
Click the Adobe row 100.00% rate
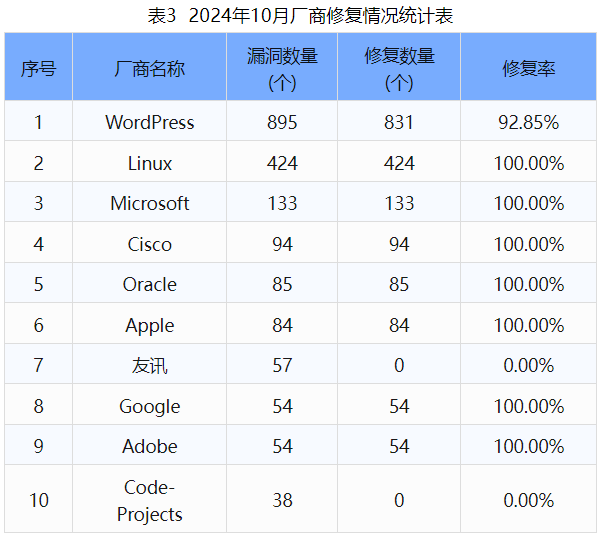[x=528, y=446]
